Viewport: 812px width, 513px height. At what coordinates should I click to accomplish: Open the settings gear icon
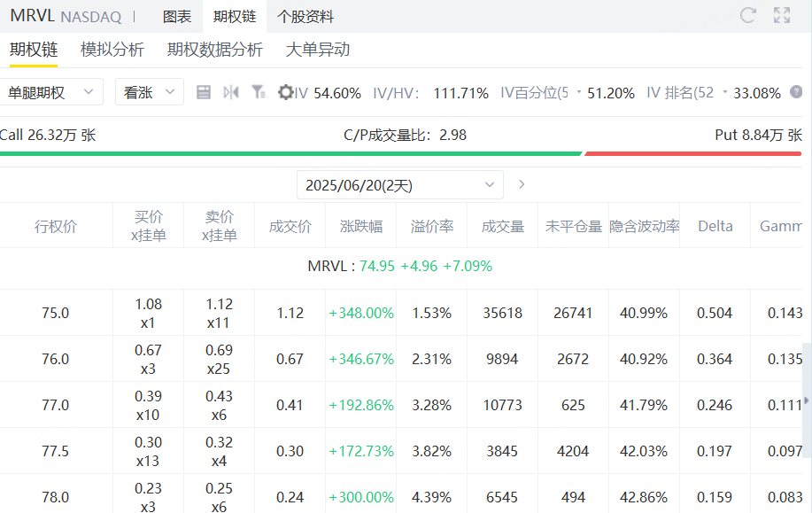(285, 92)
